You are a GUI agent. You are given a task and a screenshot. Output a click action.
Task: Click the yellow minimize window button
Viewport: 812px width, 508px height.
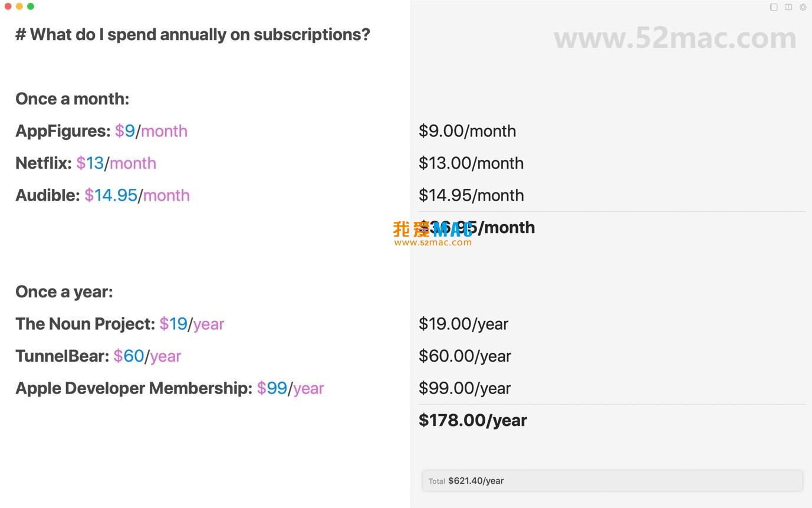pos(19,6)
